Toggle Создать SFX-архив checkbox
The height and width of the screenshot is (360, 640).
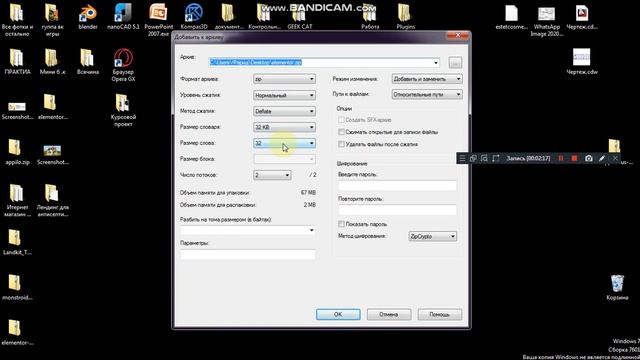[341, 120]
